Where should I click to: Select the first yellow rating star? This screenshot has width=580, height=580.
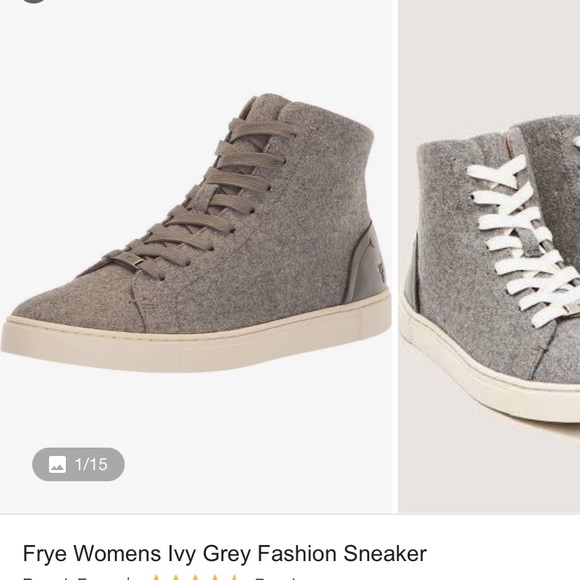pyautogui.click(x=157, y=578)
